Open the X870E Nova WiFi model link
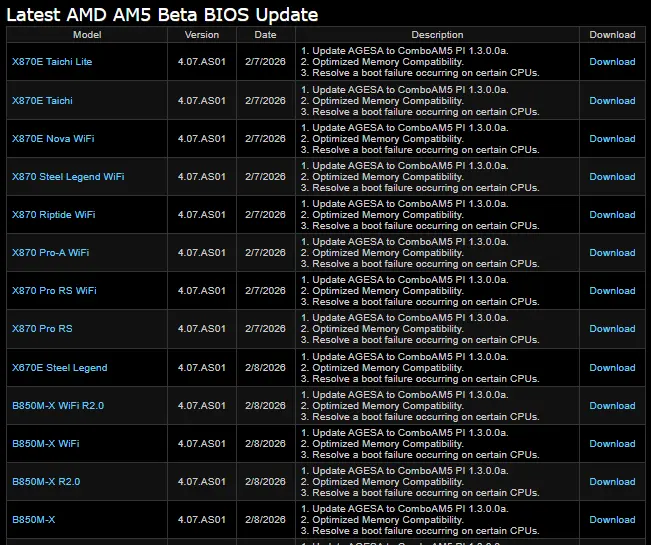651x545 pixels. click(x=53, y=139)
